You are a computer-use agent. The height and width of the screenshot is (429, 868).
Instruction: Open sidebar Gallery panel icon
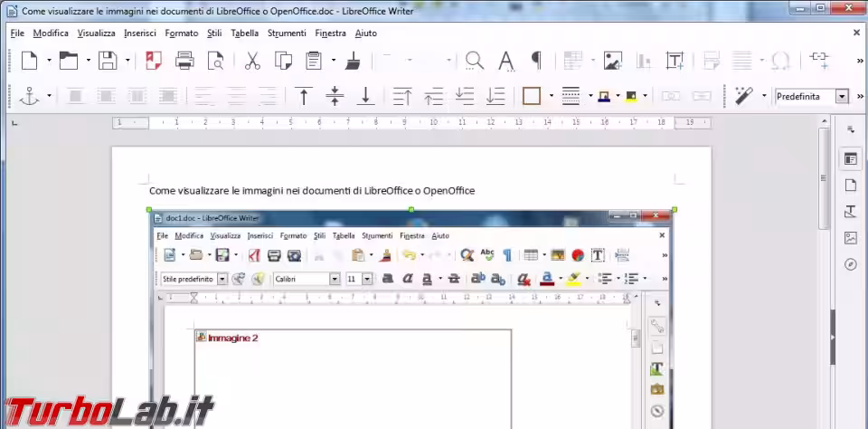point(850,238)
